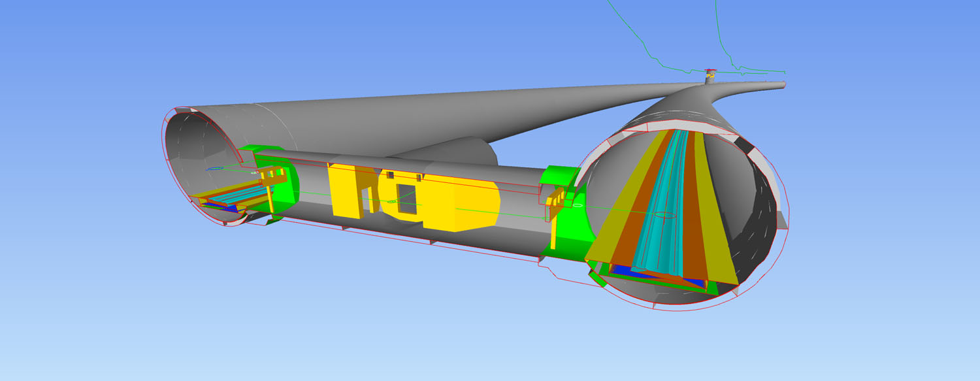Click the red-capped valve atop the shaft
The image size is (980, 381).
(x=711, y=72)
